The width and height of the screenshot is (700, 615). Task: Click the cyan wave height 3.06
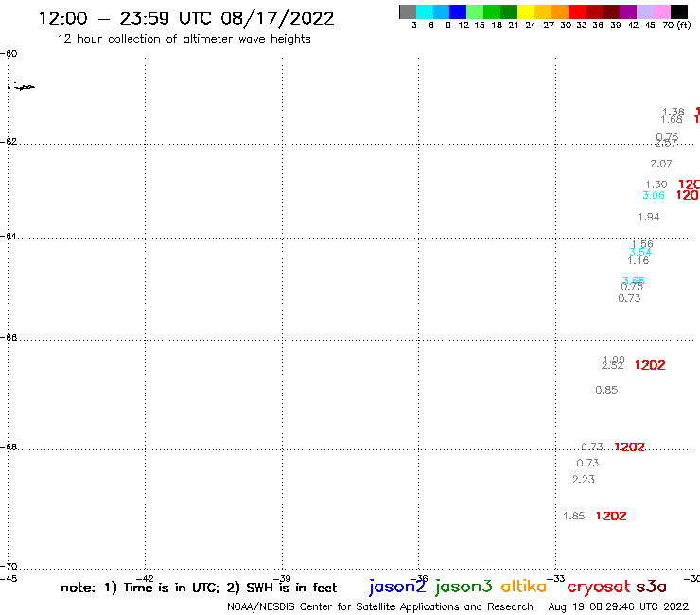tap(654, 195)
